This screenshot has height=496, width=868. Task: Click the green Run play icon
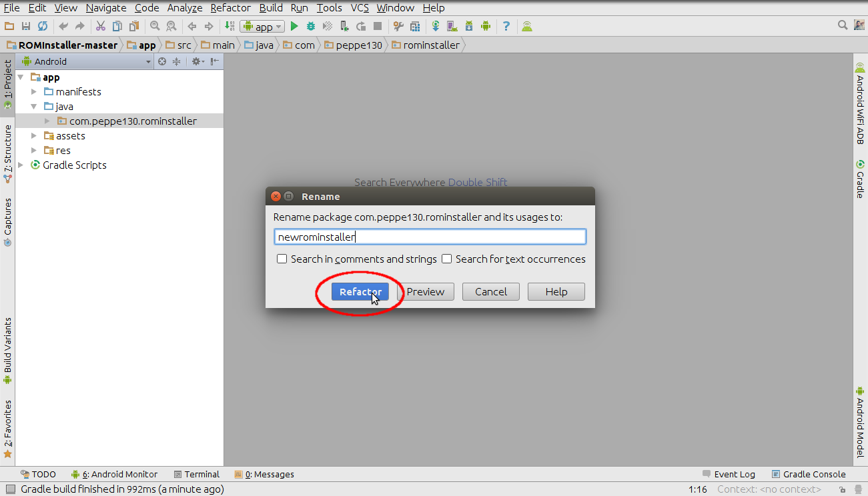pyautogui.click(x=294, y=26)
